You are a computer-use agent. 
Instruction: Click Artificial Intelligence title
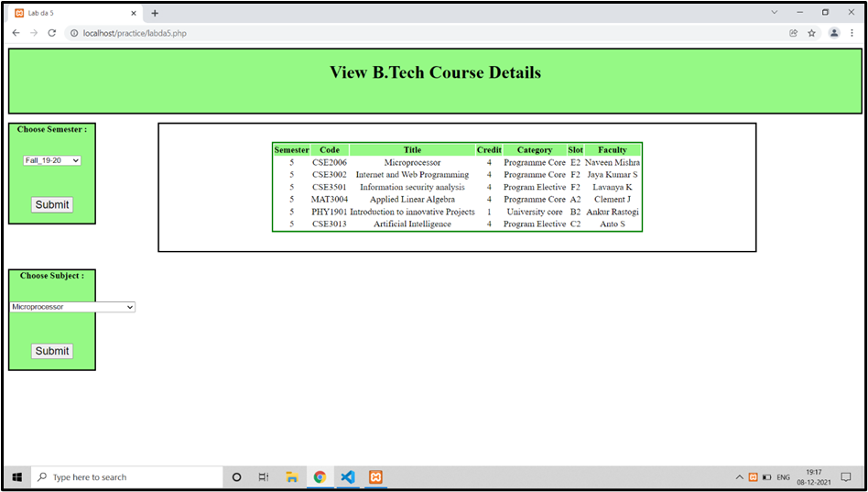pyautogui.click(x=412, y=224)
